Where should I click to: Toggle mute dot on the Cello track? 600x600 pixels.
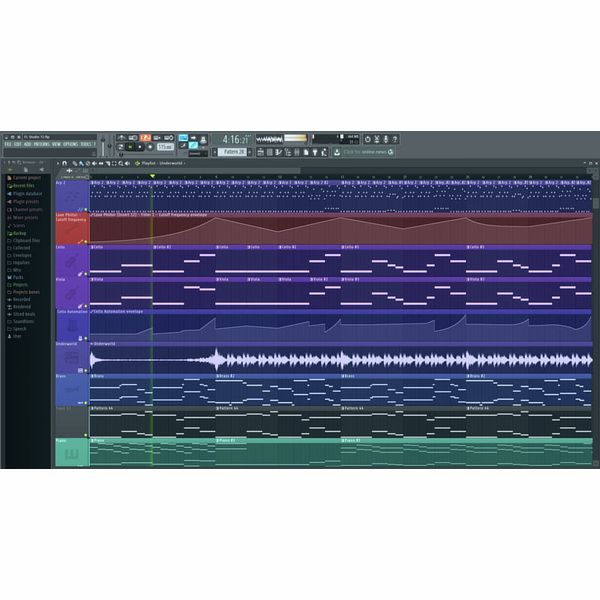[x=86, y=273]
